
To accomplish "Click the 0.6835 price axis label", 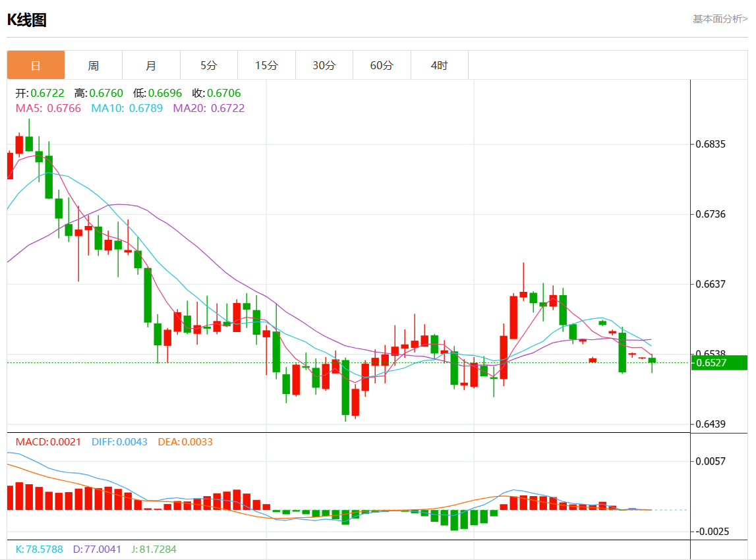I will point(712,144).
